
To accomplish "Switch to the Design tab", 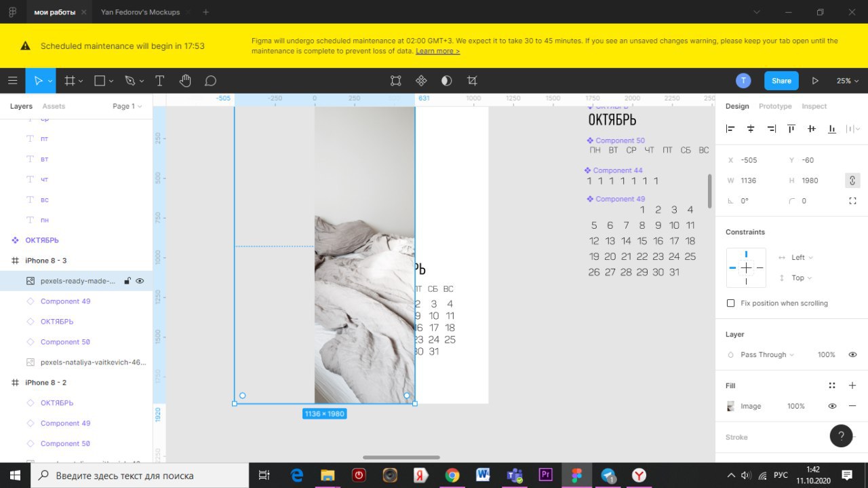I will point(737,106).
